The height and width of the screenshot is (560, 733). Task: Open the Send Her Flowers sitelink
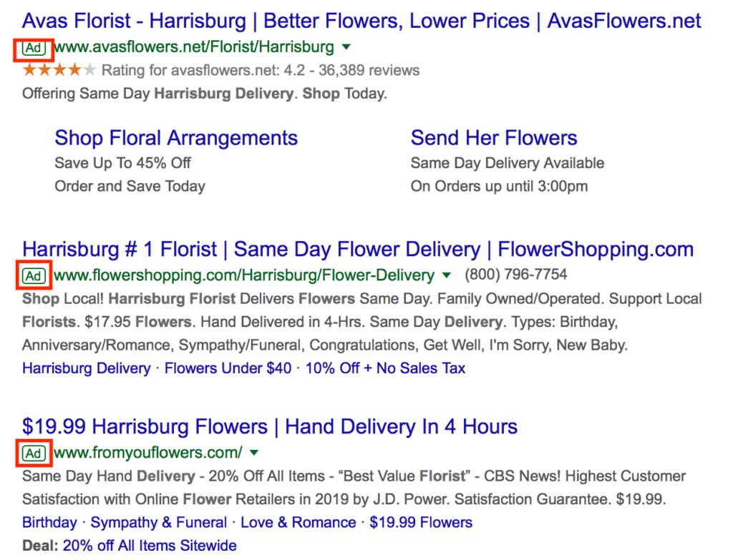point(494,138)
